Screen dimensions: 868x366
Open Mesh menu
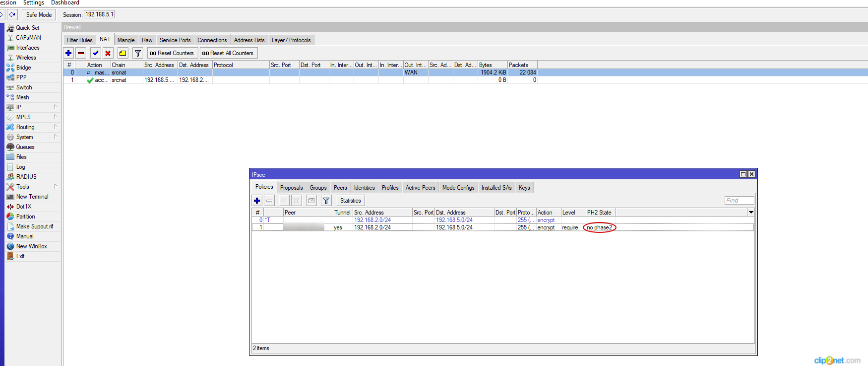(x=22, y=97)
